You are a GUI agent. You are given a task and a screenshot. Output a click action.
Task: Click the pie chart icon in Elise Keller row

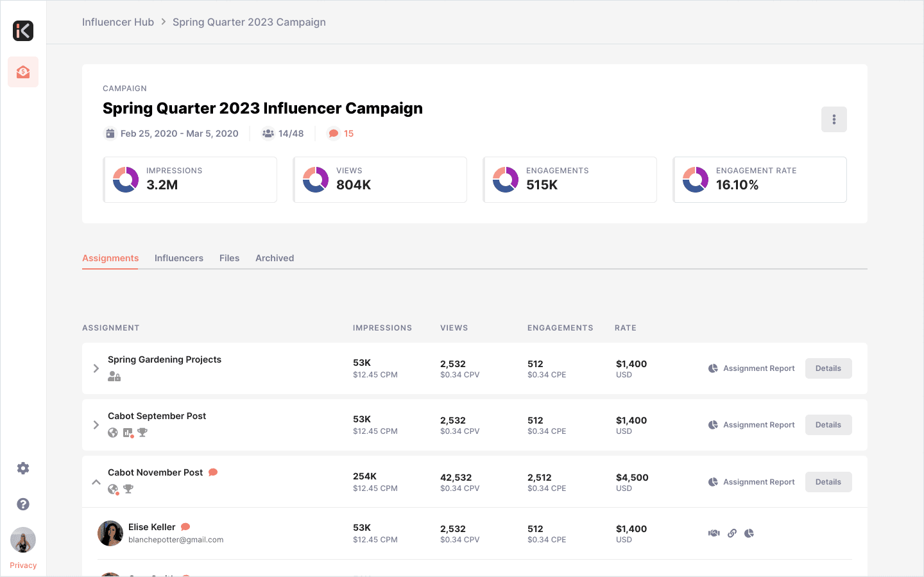pos(749,533)
